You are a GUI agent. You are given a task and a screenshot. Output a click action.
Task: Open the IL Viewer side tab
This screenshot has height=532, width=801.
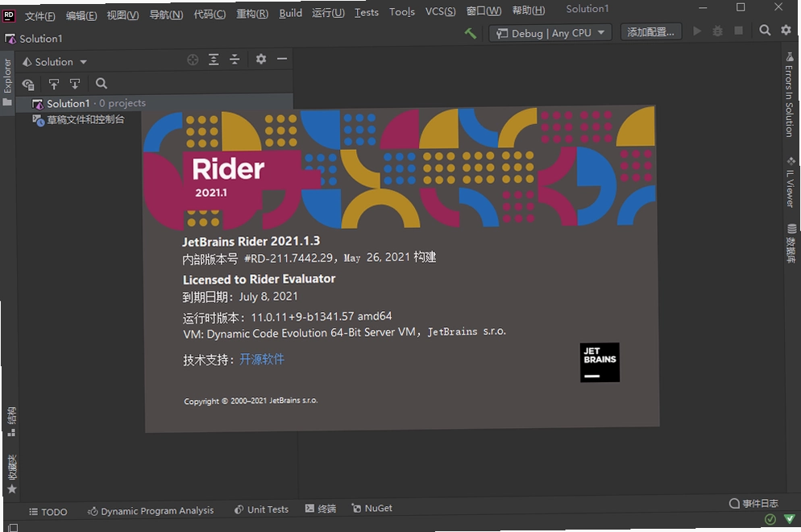791,182
